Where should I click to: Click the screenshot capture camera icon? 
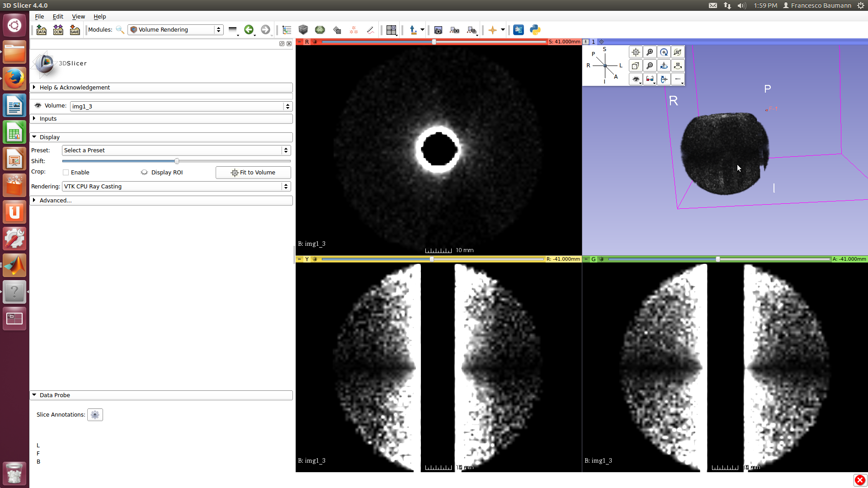tap(438, 30)
